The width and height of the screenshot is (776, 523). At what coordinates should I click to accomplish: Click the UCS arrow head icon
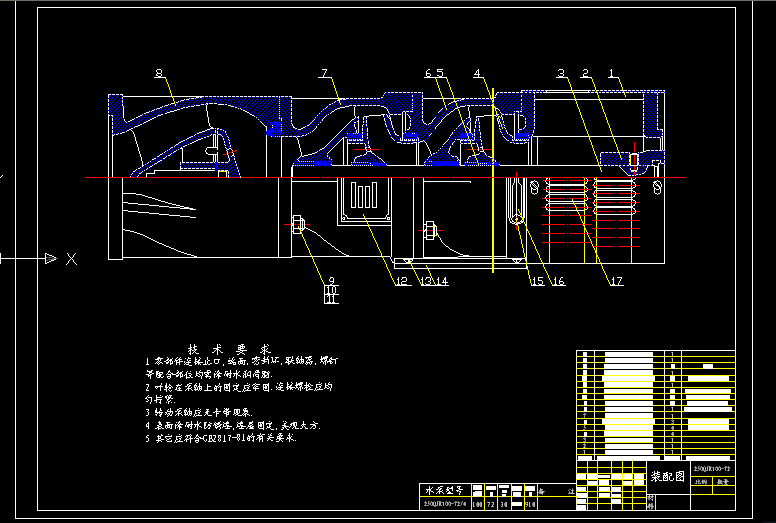[49, 259]
